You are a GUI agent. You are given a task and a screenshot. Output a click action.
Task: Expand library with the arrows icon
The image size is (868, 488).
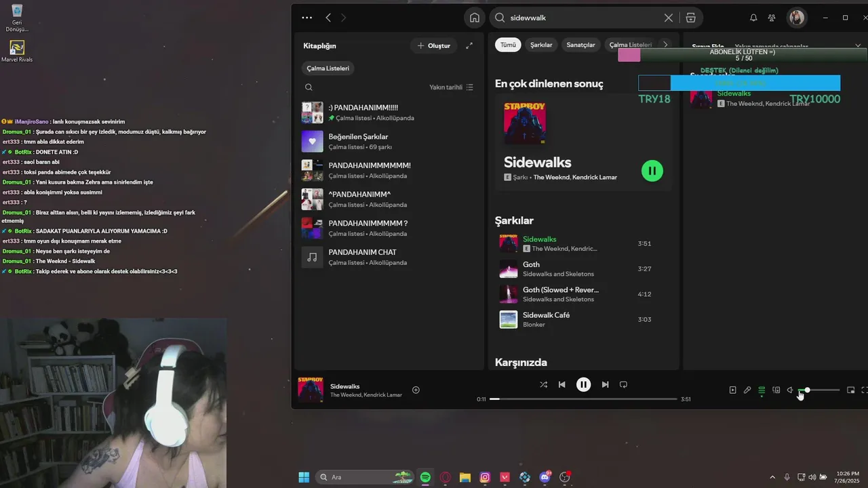(469, 45)
